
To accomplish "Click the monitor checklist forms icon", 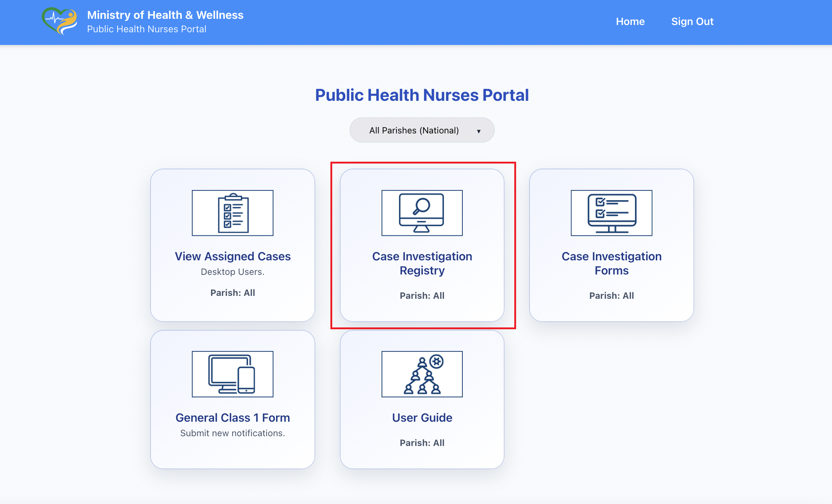I will coord(611,213).
